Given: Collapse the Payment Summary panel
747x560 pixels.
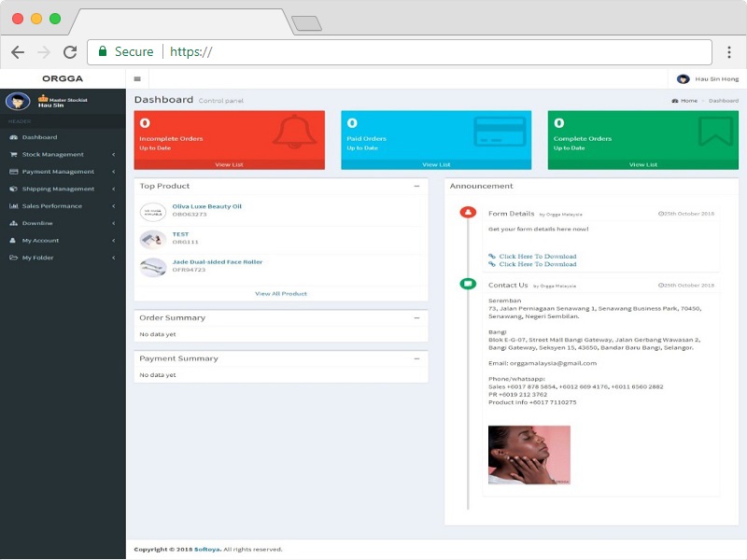Looking at the screenshot, I should (416, 358).
